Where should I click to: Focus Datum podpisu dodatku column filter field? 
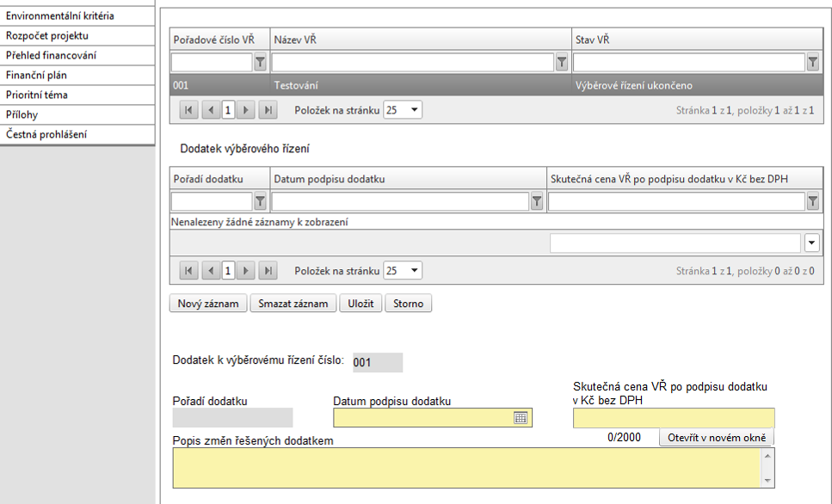pos(400,201)
